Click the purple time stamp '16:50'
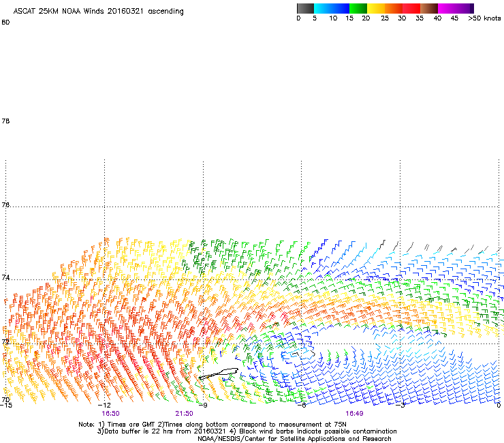Image resolution: width=504 pixels, height=443 pixels. pos(110,414)
